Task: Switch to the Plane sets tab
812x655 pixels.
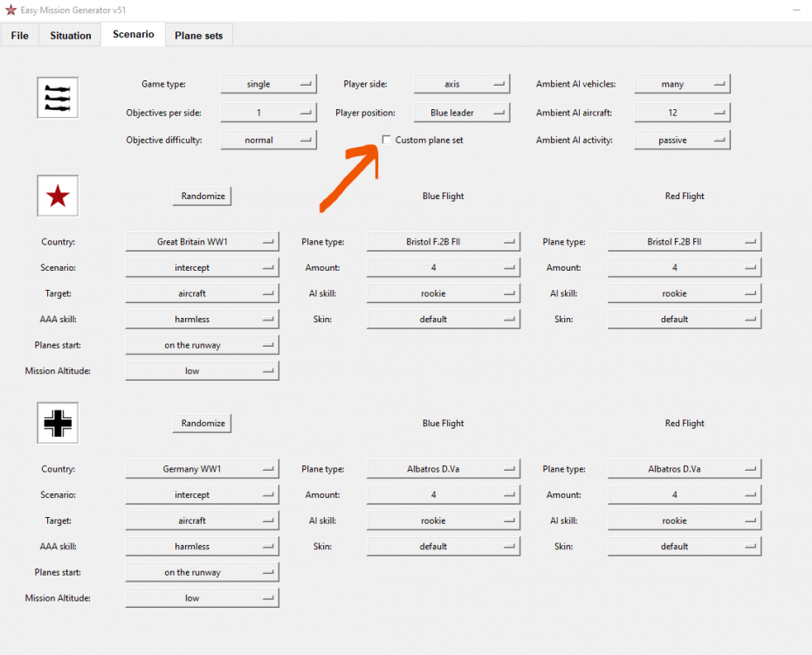Action: (198, 36)
